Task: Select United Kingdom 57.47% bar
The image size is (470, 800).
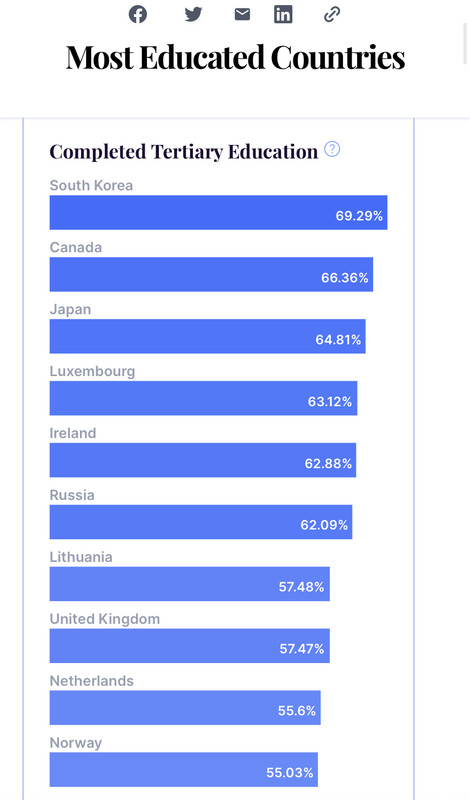Action: 190,646
